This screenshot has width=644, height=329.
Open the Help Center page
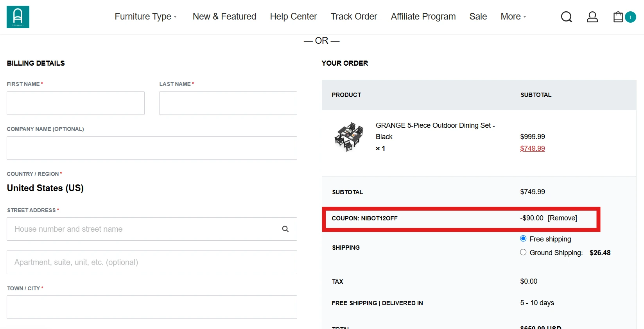point(293,16)
